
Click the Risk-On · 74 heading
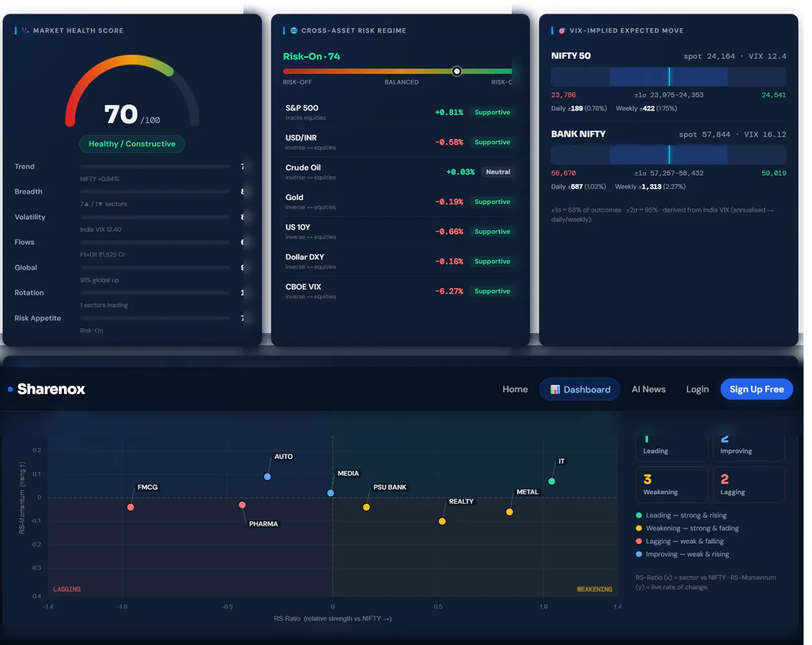(311, 56)
